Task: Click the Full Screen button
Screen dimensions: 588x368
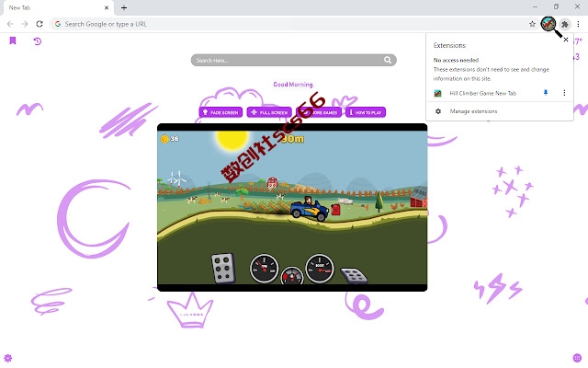Action: coord(269,112)
